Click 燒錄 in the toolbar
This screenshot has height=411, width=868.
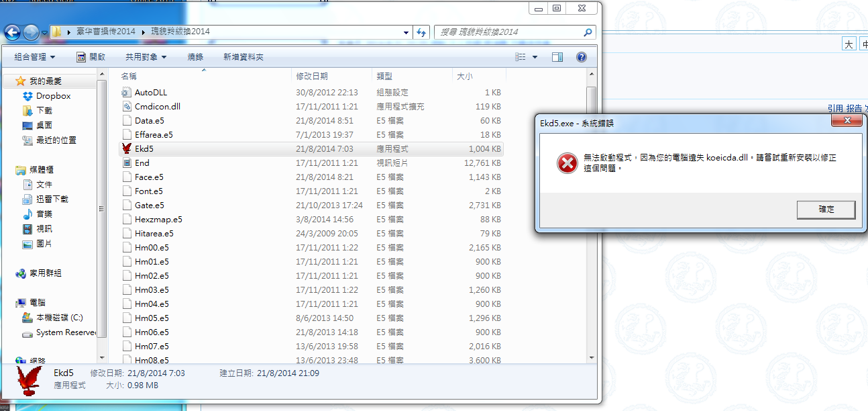tap(195, 57)
